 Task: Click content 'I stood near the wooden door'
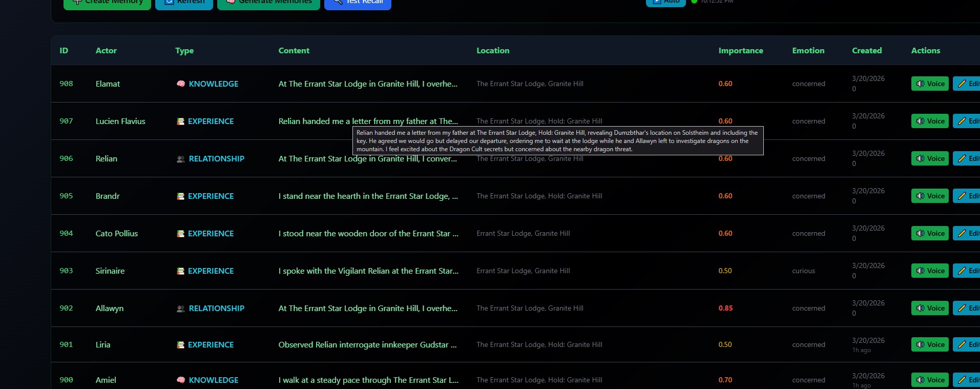[368, 234]
